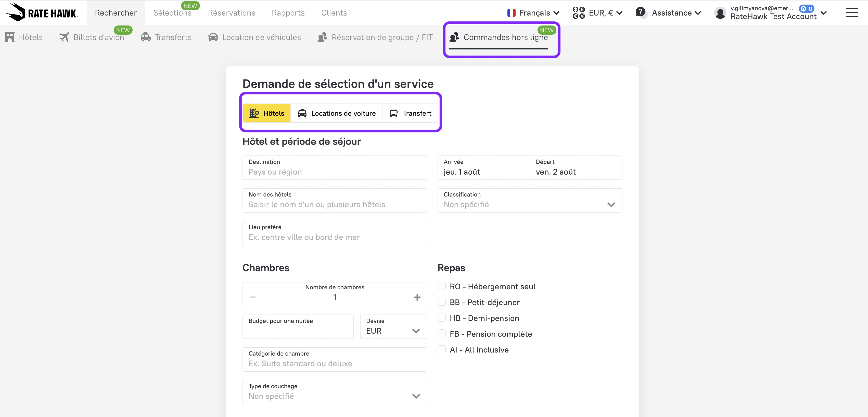Switch to the Réservations tab

tap(232, 13)
